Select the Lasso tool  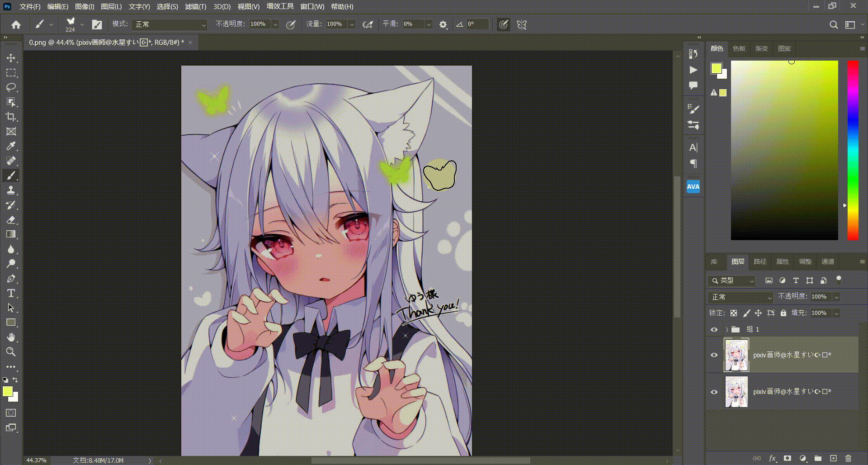click(x=11, y=87)
